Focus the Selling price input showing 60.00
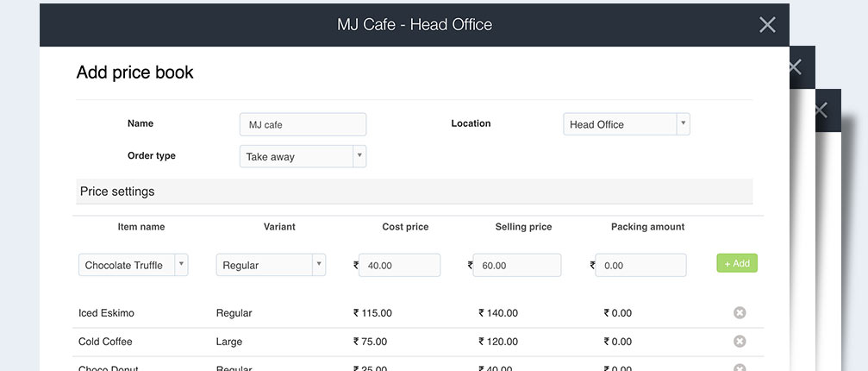Image resolution: width=868 pixels, height=371 pixels. (518, 265)
